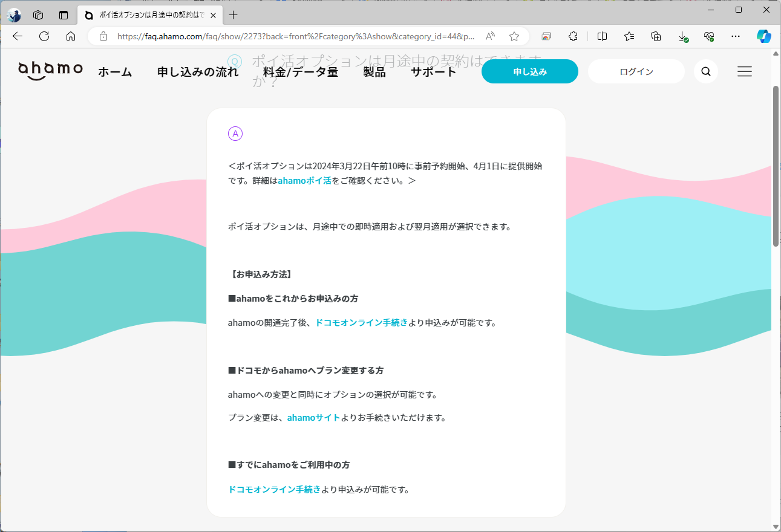
Task: Toggle split screen icon
Action: (602, 36)
